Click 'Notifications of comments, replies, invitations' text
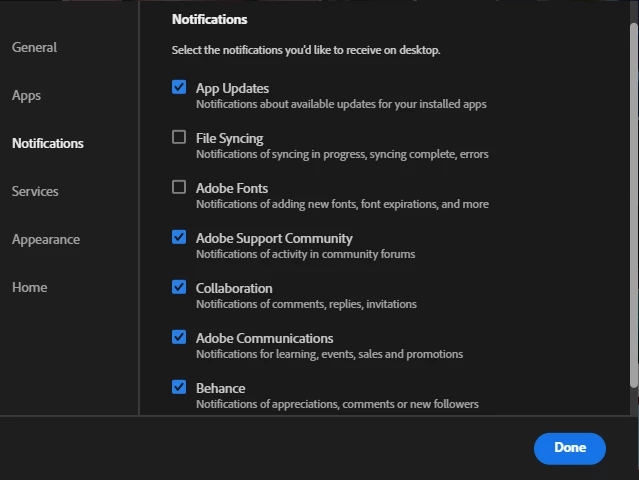 306,304
